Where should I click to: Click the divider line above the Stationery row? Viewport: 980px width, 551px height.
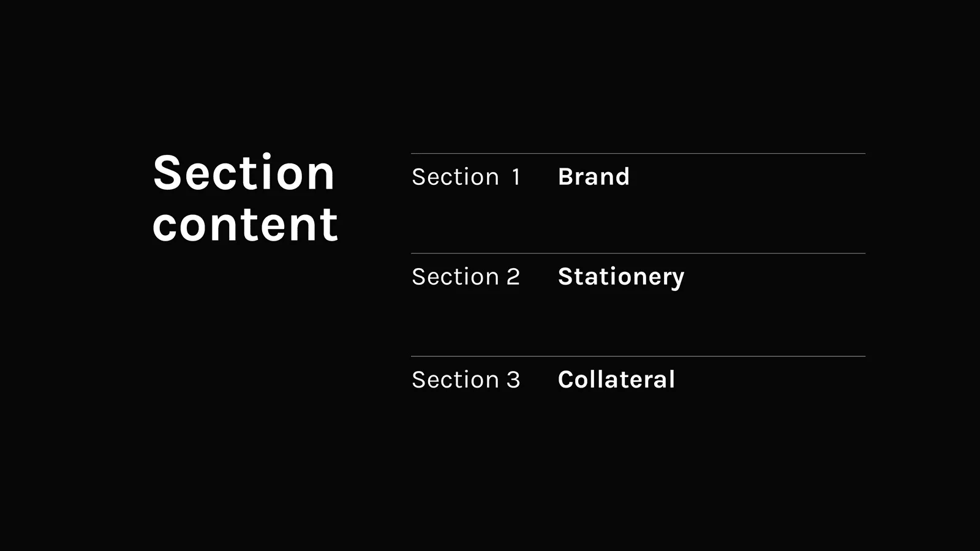[638, 253]
